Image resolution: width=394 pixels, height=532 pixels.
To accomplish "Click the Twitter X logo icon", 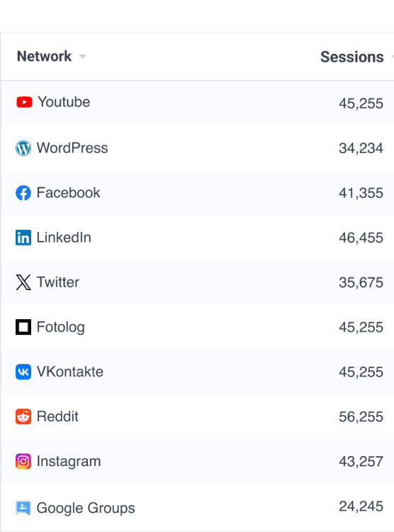I will pos(23,282).
